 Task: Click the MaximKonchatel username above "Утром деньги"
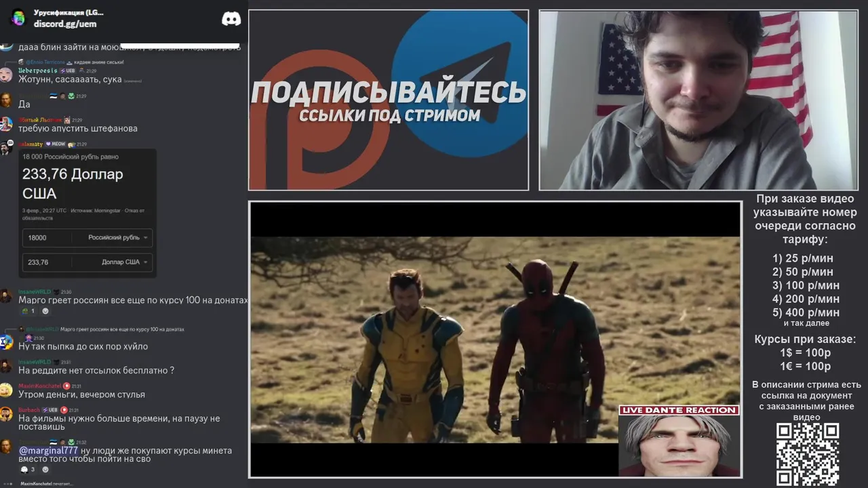pos(39,386)
